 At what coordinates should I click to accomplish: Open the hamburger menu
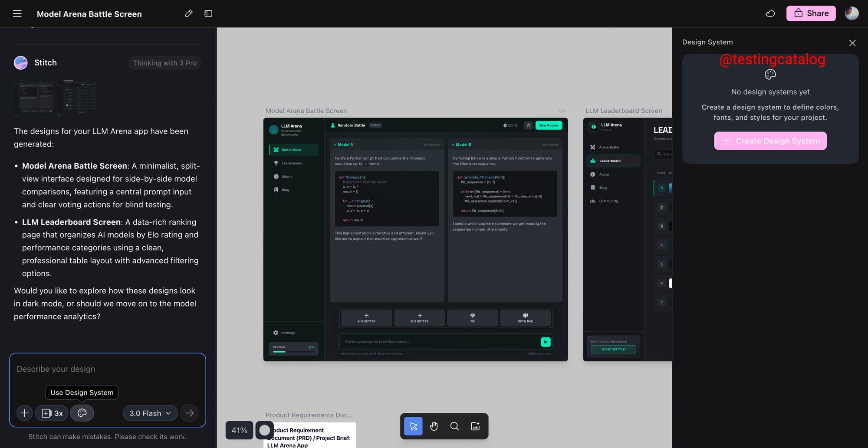(17, 13)
